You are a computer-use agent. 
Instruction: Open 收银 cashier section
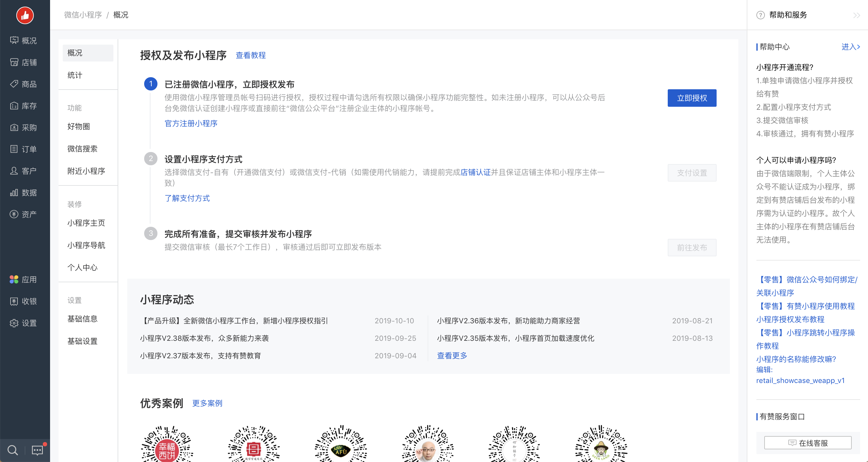[24, 301]
